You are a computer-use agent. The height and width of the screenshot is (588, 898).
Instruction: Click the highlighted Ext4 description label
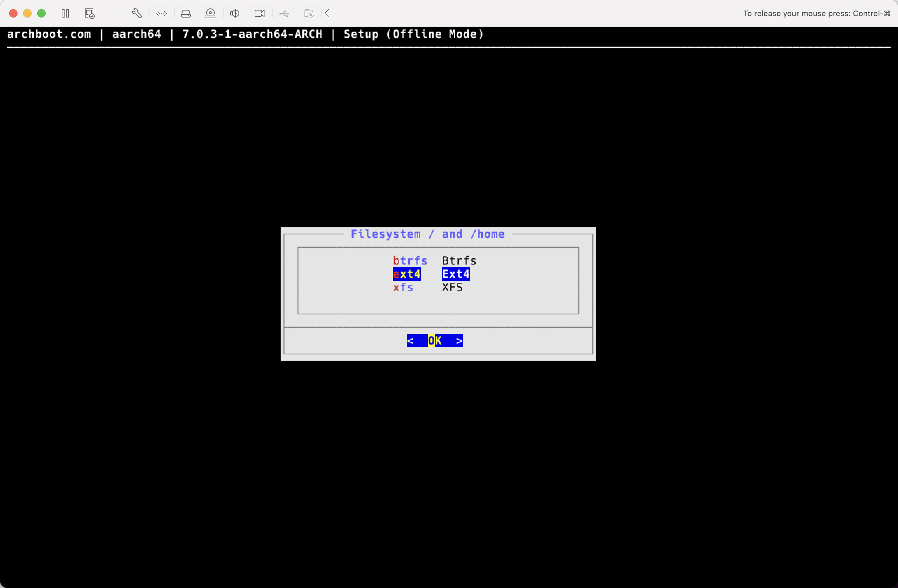pos(456,274)
